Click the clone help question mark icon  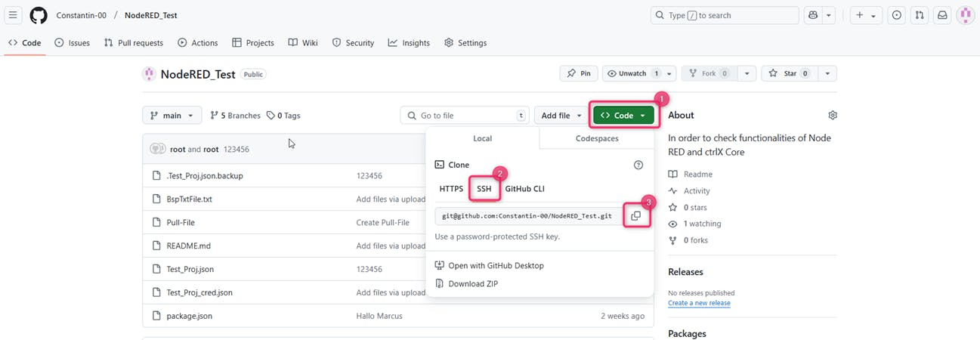[638, 165]
